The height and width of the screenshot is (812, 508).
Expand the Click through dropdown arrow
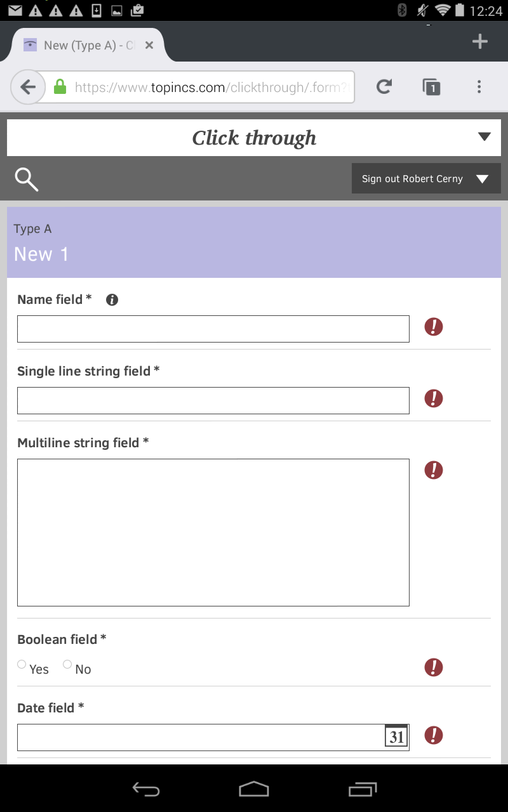pyautogui.click(x=485, y=137)
